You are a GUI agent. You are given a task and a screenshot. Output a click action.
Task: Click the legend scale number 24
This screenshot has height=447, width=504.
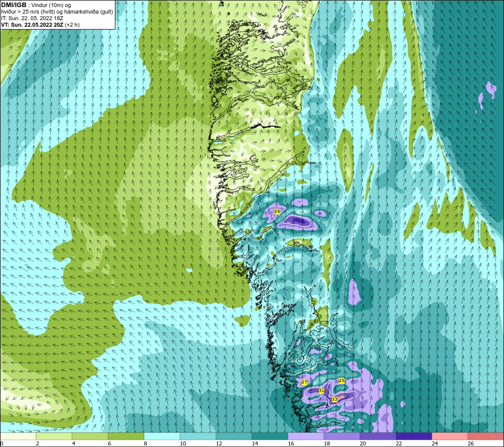point(435,444)
